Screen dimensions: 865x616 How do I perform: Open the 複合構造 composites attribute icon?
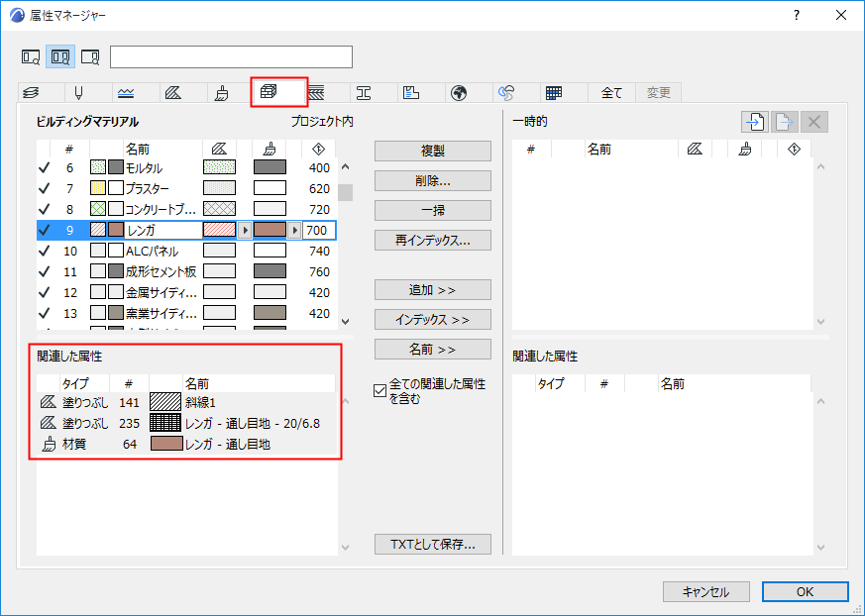coord(317,92)
